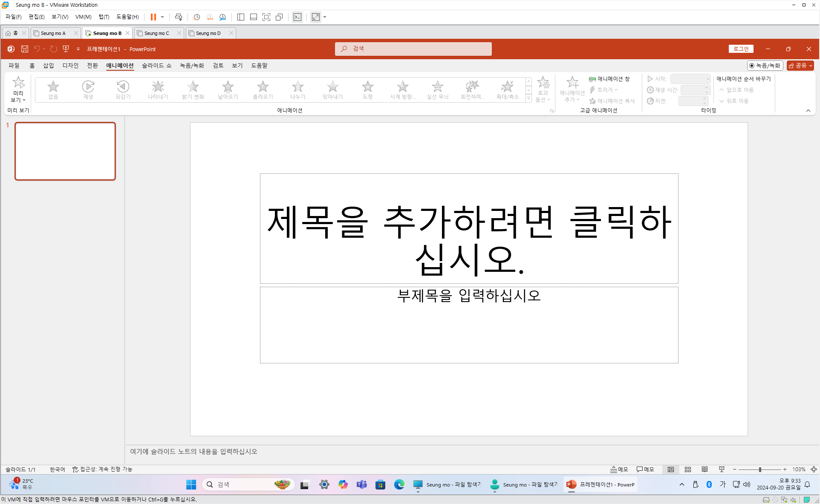Click the 녹음/녹화 record button at top right
Screen dimensions: 820x504
tap(765, 66)
